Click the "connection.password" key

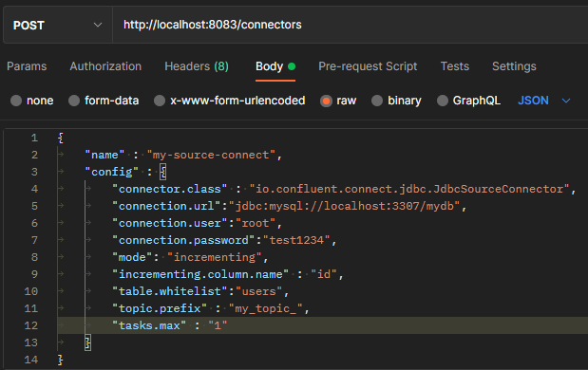[183, 240]
